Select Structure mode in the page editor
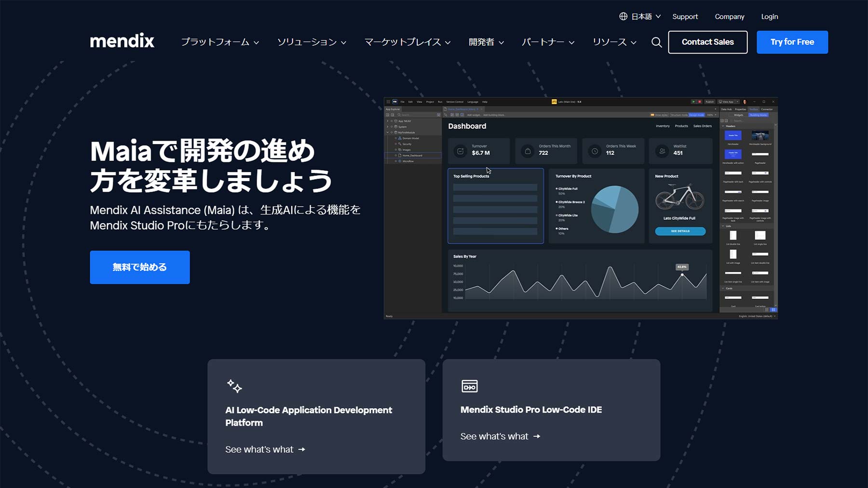 pyautogui.click(x=679, y=115)
